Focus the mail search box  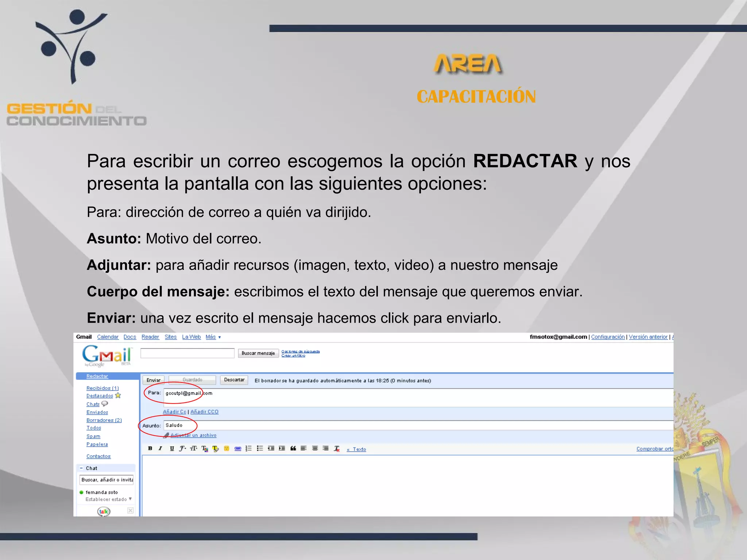pos(187,353)
